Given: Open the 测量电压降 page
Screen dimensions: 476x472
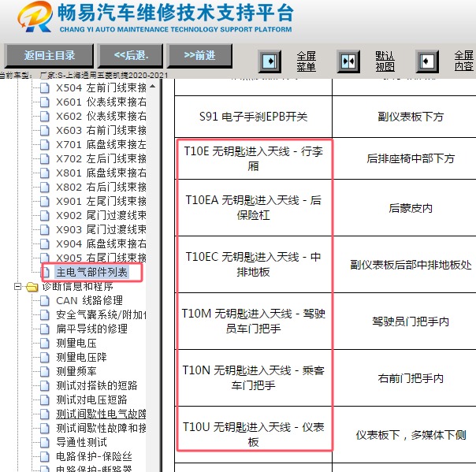Looking at the screenshot, I should pyautogui.click(x=81, y=357).
